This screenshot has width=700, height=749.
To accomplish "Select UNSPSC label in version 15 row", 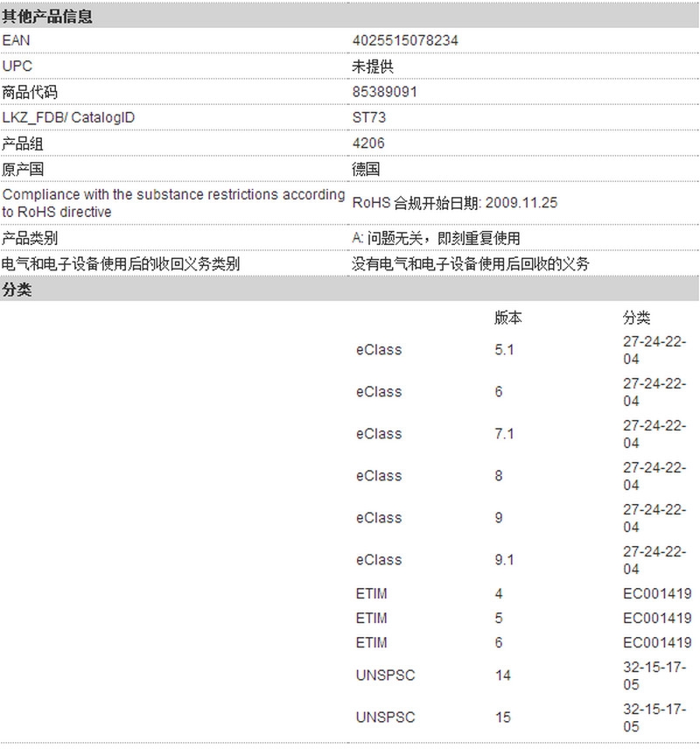I will 386,717.
